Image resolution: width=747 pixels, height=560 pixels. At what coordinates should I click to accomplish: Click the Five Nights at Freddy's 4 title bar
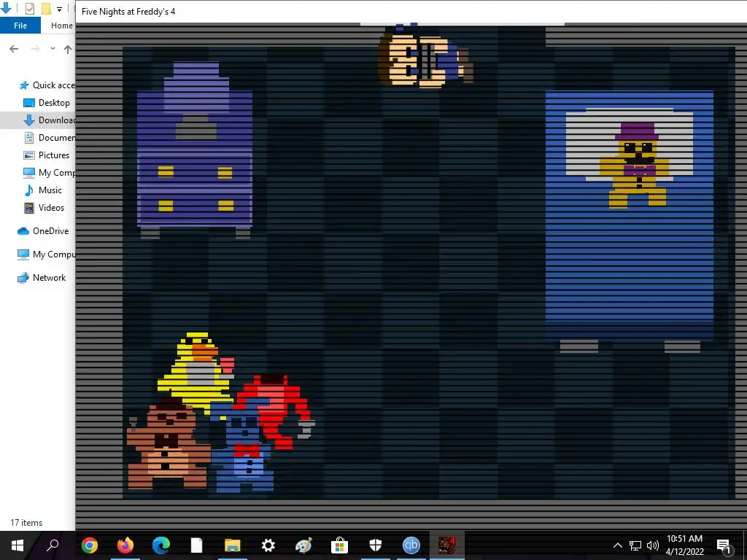(411, 12)
